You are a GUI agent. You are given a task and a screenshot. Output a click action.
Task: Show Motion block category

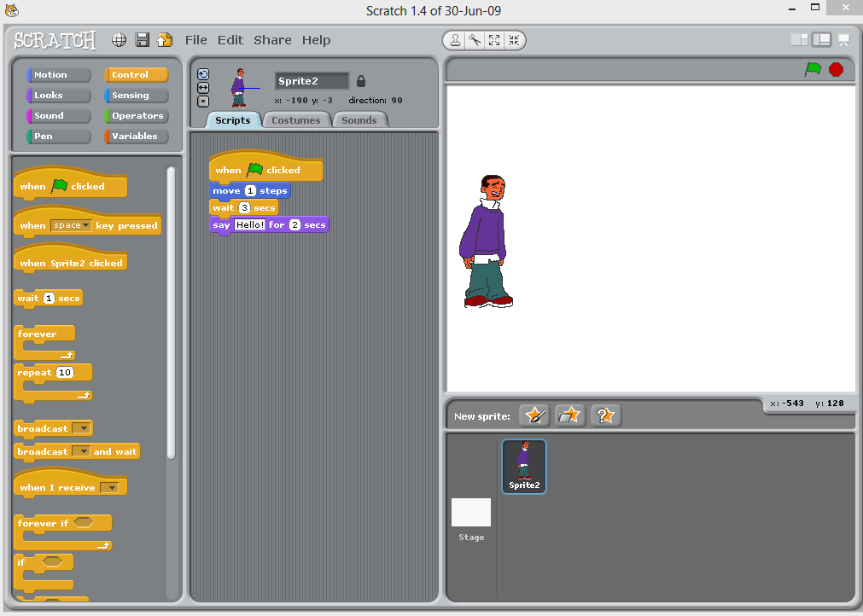tap(58, 75)
